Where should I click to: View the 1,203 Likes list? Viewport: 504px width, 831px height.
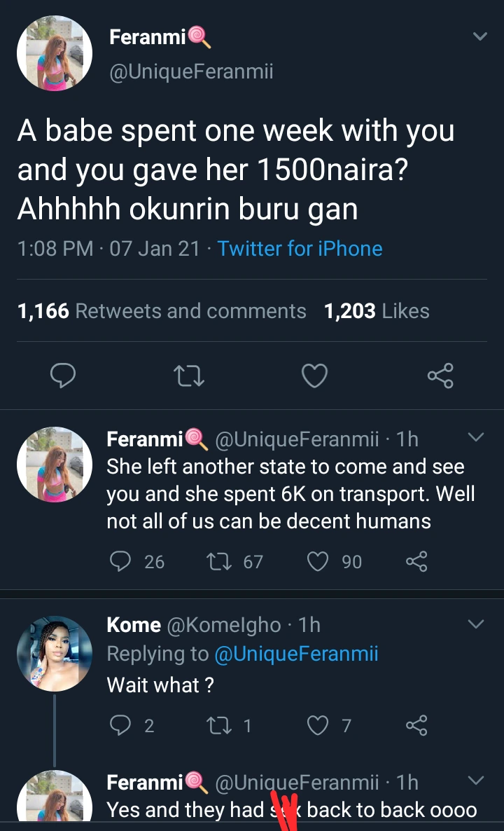point(377,311)
